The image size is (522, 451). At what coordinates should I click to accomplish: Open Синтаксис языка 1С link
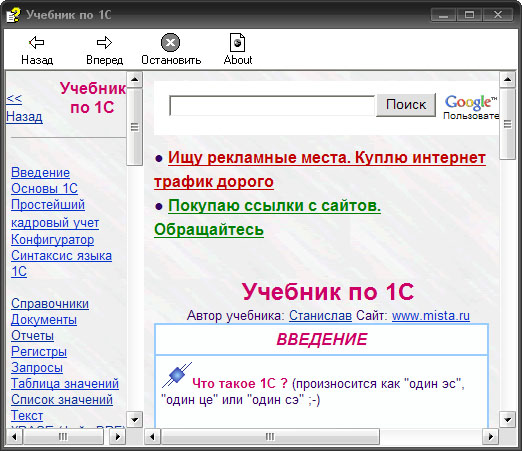(61, 264)
